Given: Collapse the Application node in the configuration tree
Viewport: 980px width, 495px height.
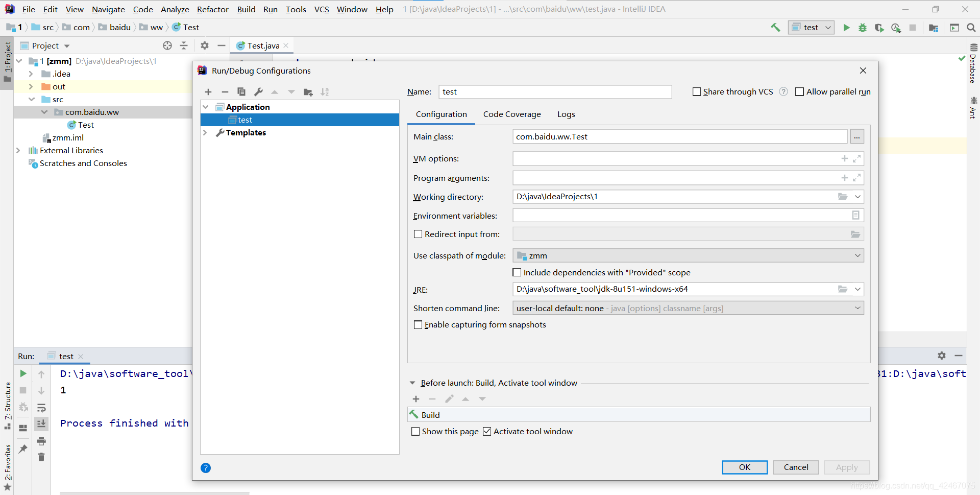Looking at the screenshot, I should click(206, 107).
